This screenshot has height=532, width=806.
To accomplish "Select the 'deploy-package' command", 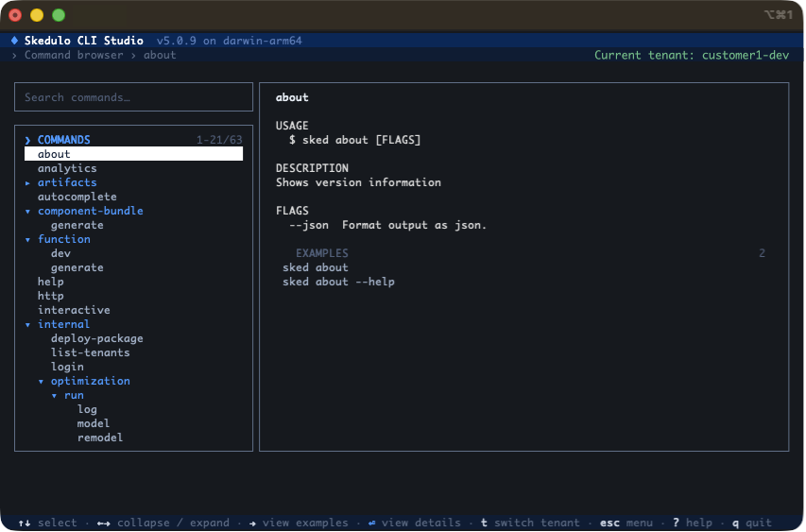I will coord(97,338).
